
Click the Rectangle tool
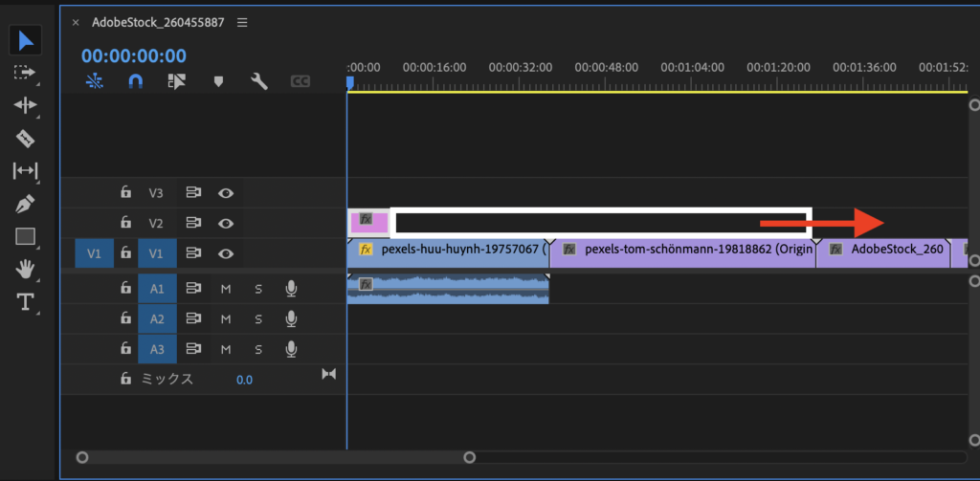coord(26,236)
